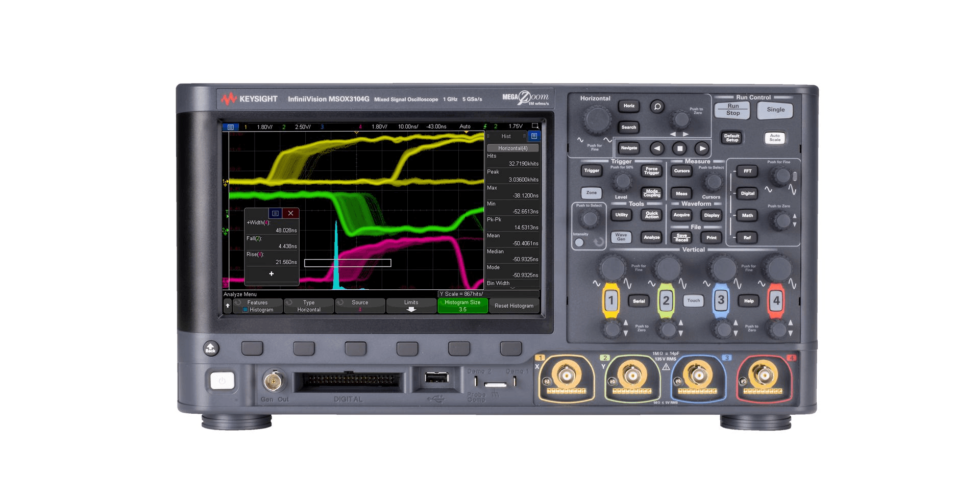Tap the main menu icon on the screen's top-left
This screenshot has width=980, height=502.
coord(230,127)
